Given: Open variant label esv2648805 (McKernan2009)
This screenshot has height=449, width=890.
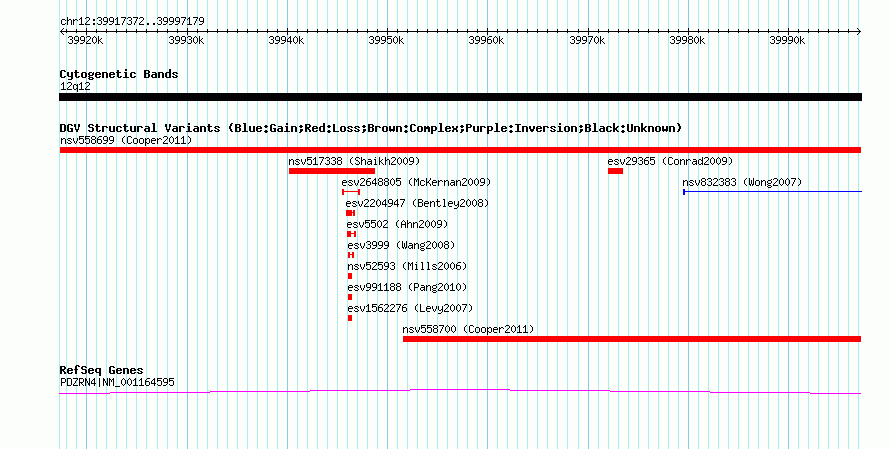Looking at the screenshot, I should [416, 182].
